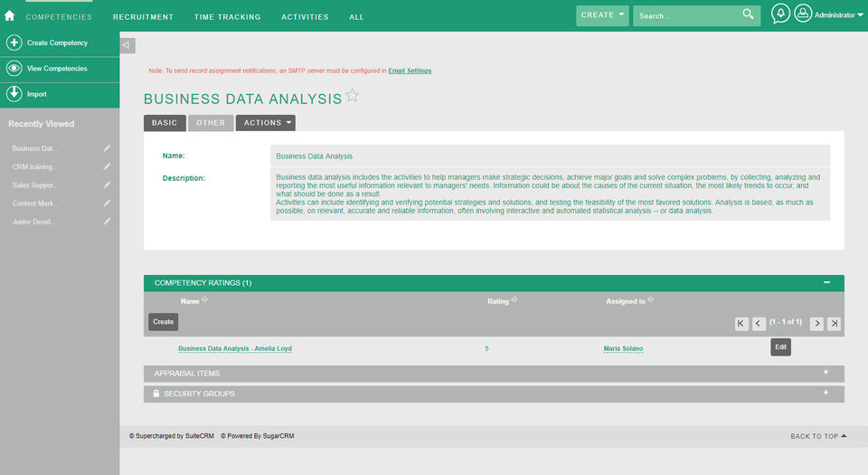Click the search magnifier icon
Screen dimensions: 868x475
(x=748, y=14)
